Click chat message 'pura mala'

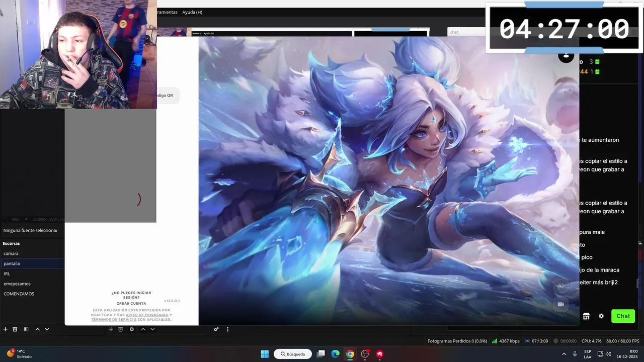tap(592, 232)
